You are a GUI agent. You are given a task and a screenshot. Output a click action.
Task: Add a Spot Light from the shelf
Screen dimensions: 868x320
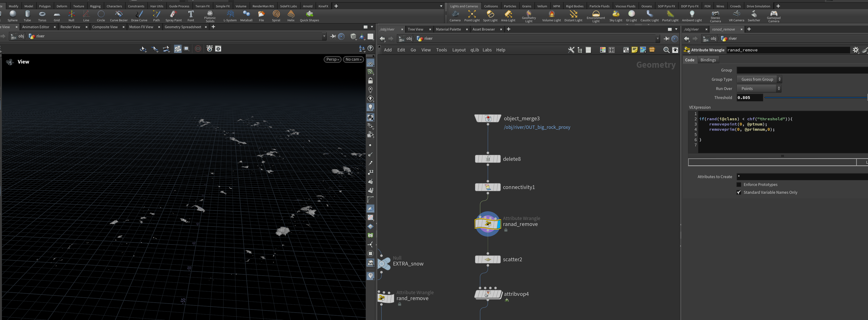[x=490, y=16]
